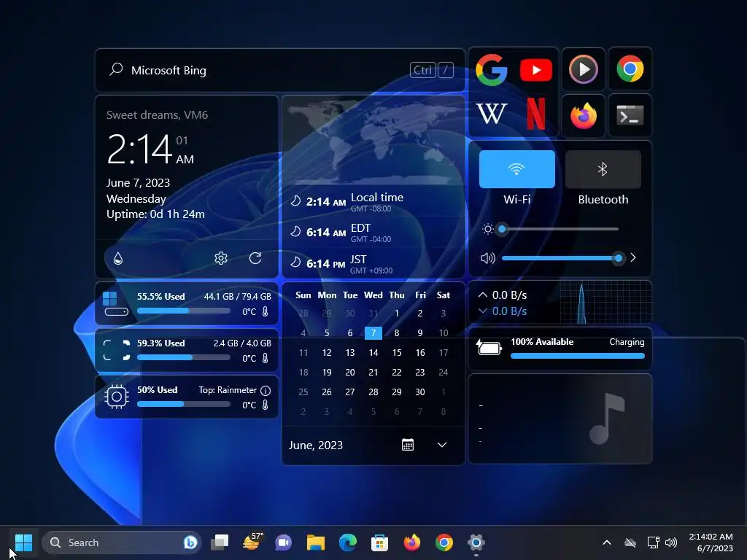Click the 2.4 GB / 4.0 GB value

[242, 343]
